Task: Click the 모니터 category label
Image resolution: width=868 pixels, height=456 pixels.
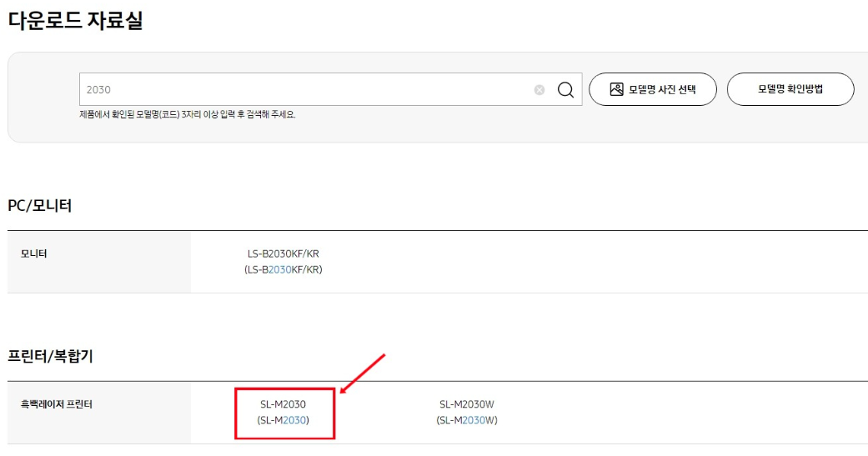Action: (x=33, y=253)
